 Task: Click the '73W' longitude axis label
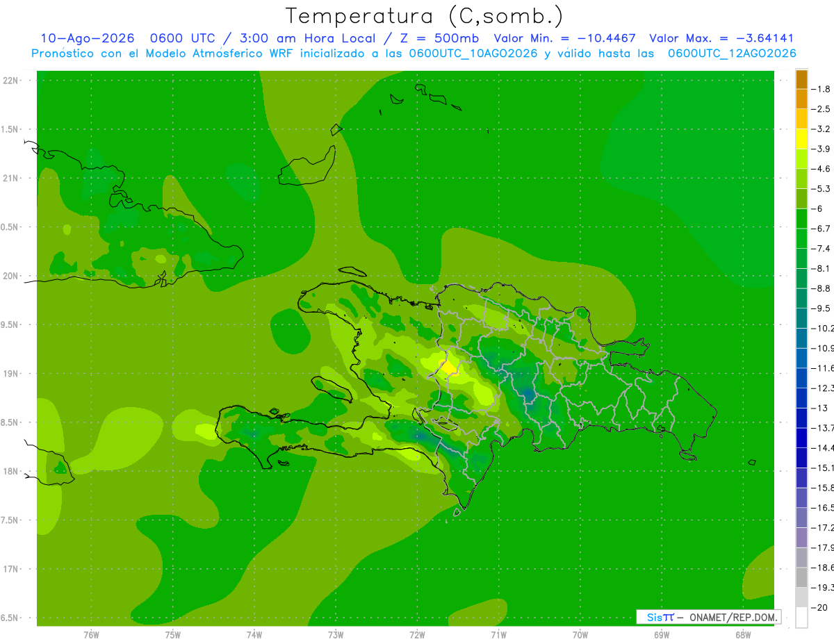(336, 635)
